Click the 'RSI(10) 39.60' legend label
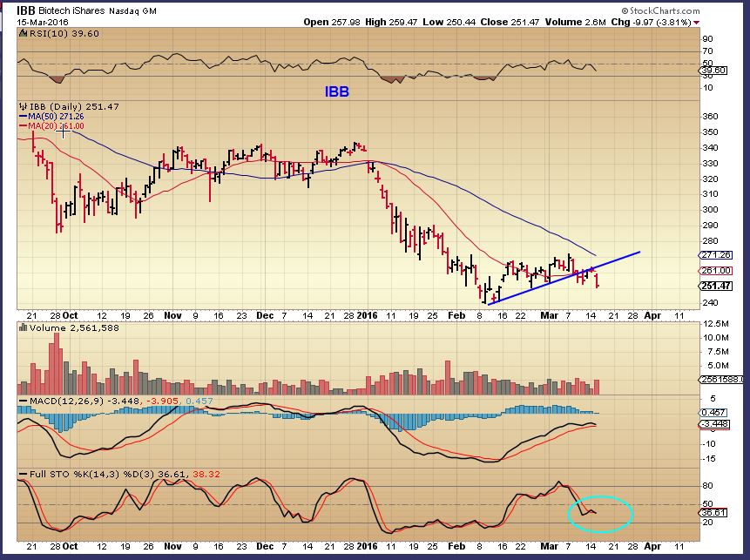The width and height of the screenshot is (750, 560). (x=64, y=33)
